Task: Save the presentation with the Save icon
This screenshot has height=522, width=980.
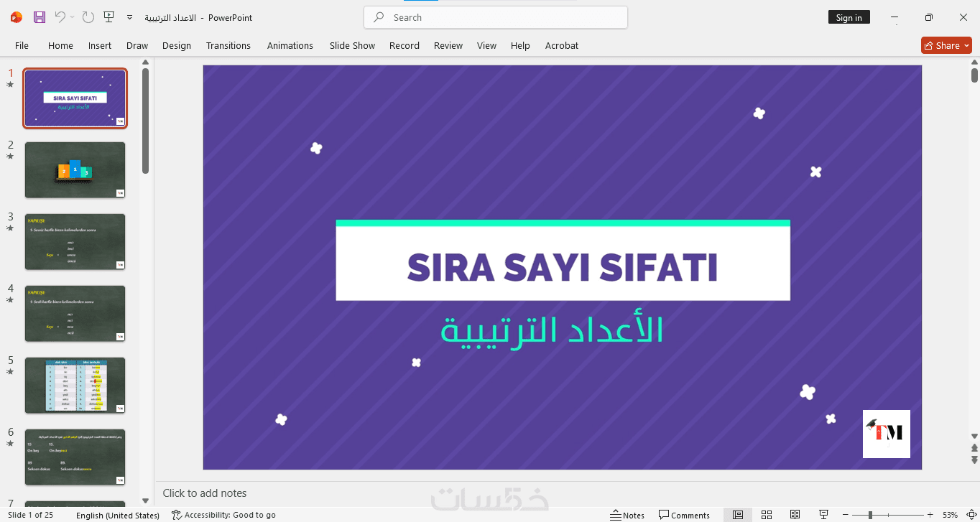Action: click(x=40, y=17)
